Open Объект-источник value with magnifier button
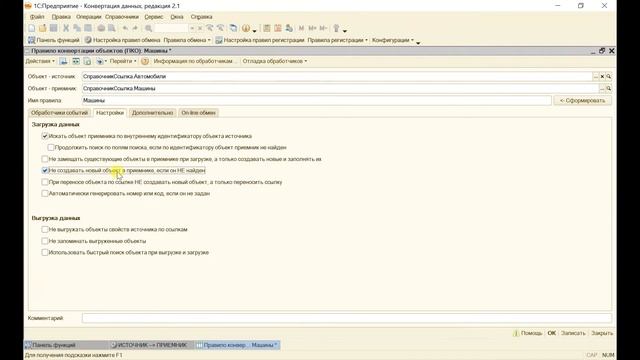Viewport: 640px width, 360px height. pos(609,77)
